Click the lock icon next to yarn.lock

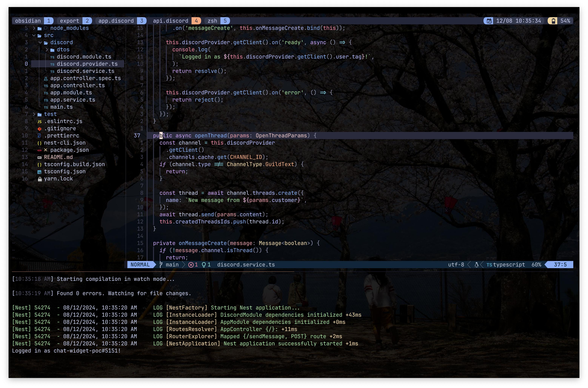pyautogui.click(x=40, y=179)
